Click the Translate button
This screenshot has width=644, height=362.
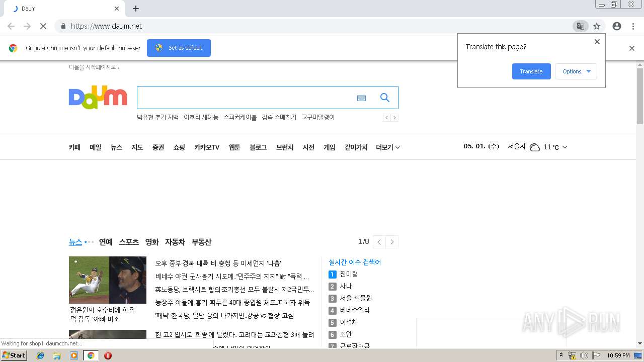click(531, 71)
